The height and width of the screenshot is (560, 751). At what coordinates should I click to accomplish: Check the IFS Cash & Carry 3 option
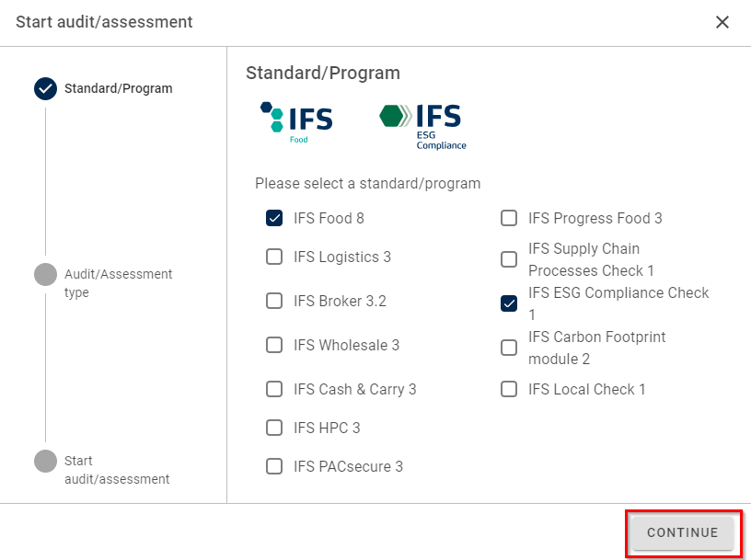274,389
